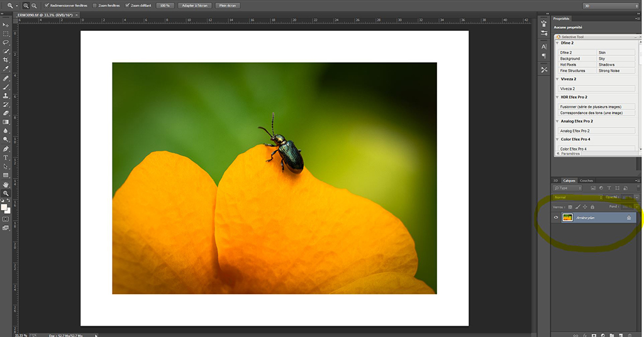The height and width of the screenshot is (337, 644).
Task: Open the 3D panel tab
Action: point(555,180)
